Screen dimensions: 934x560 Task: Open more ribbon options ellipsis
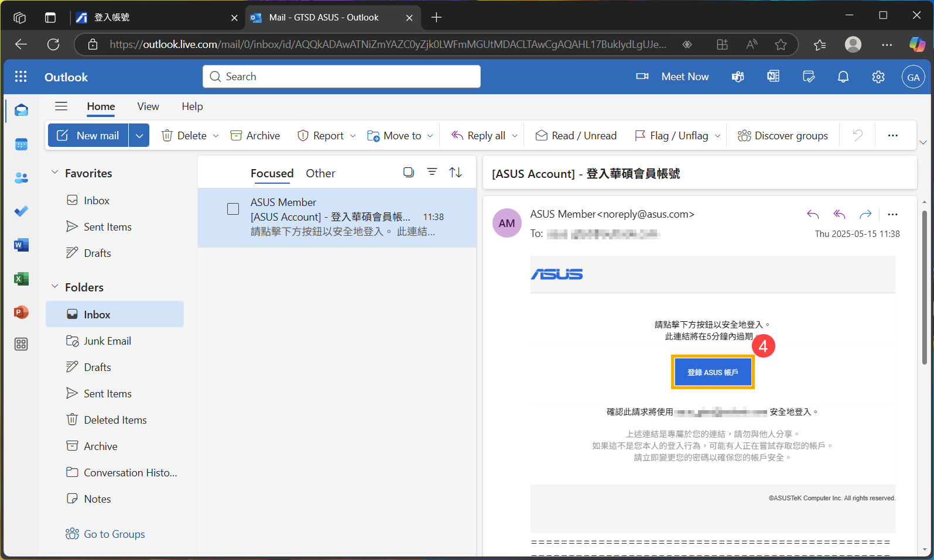pyautogui.click(x=892, y=135)
